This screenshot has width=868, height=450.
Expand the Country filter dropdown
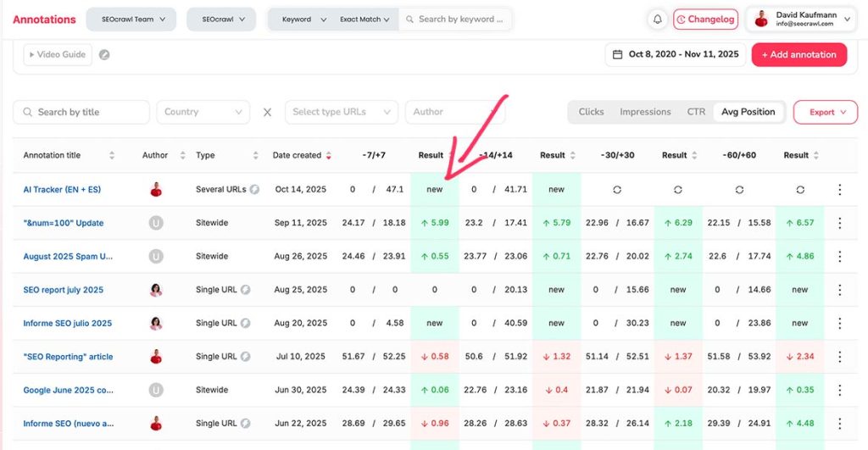203,112
